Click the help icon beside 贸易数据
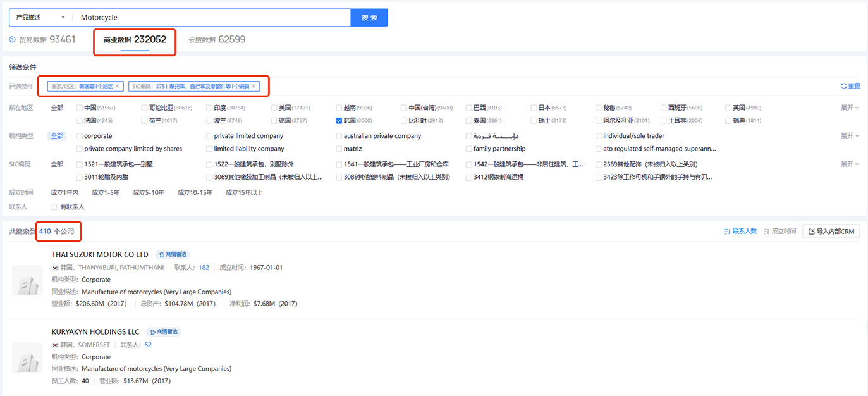868x396 pixels. point(12,40)
